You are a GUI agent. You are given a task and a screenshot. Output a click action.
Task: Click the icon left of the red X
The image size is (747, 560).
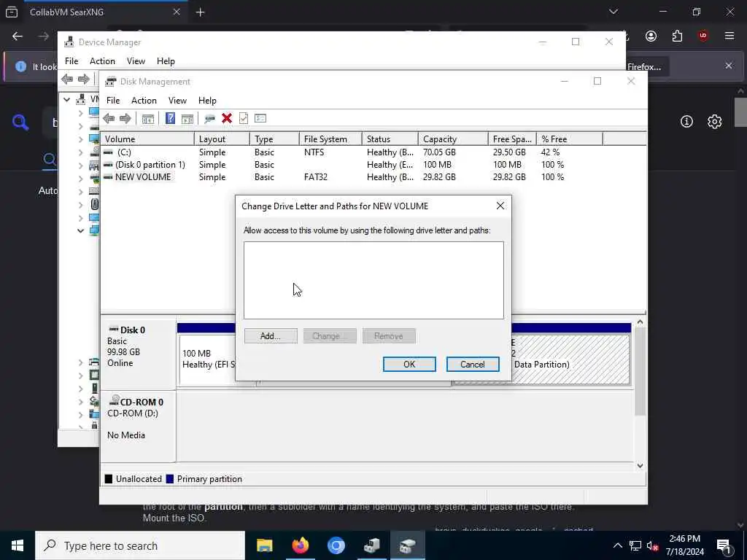[209, 119]
